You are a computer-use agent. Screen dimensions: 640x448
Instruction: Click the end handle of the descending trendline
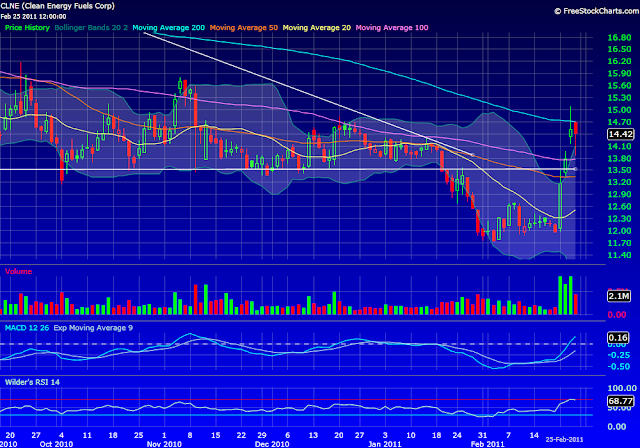472,155
